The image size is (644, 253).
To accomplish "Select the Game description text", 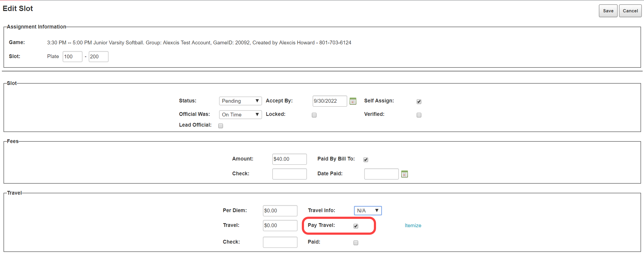I will (x=199, y=42).
